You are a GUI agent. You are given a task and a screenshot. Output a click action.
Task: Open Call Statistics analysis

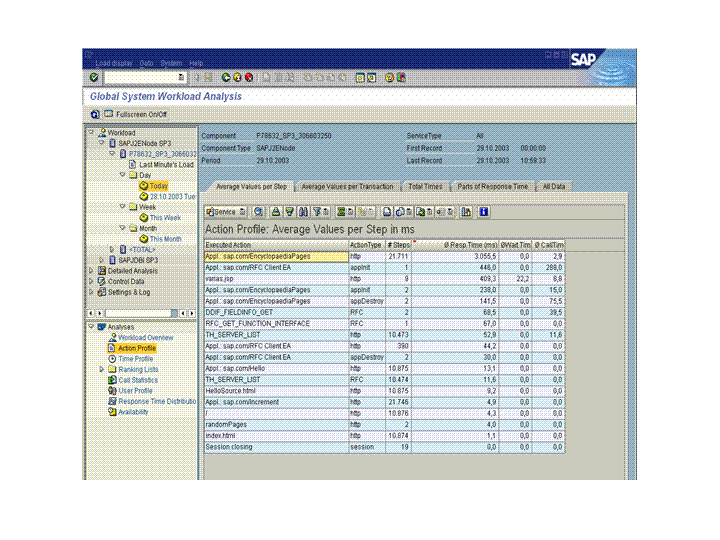[138, 379]
